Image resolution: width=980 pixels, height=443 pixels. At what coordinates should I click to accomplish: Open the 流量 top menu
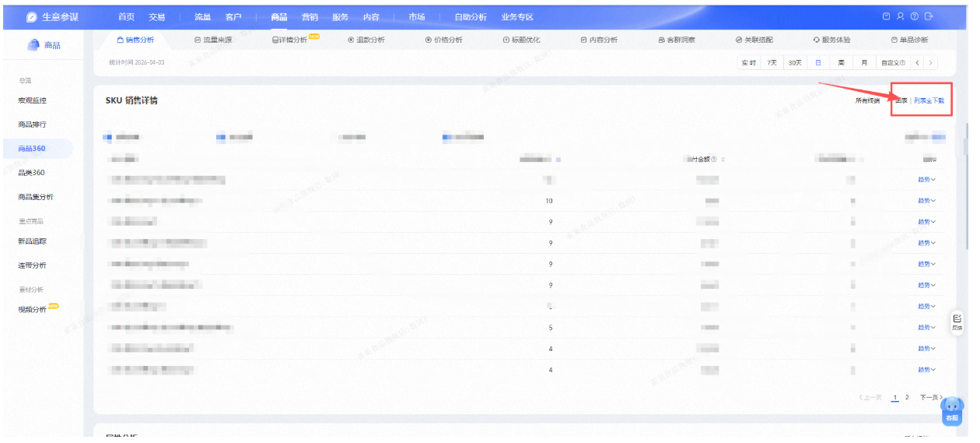(202, 17)
